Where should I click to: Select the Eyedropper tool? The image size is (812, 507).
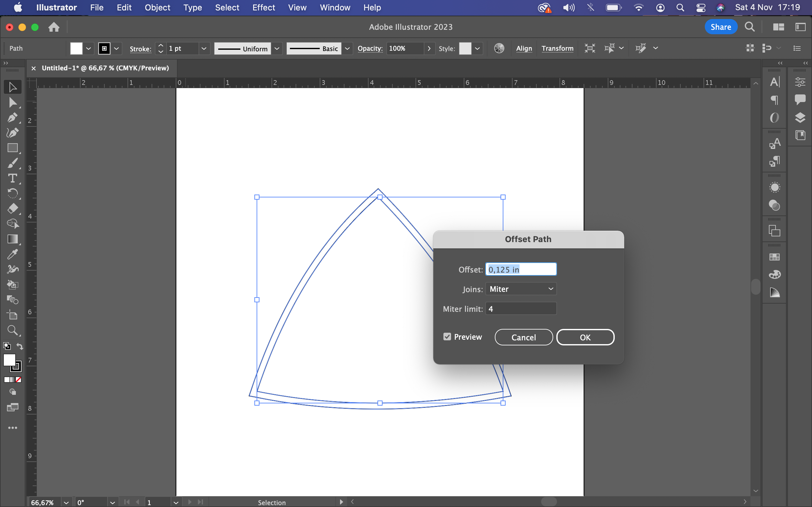pyautogui.click(x=12, y=254)
